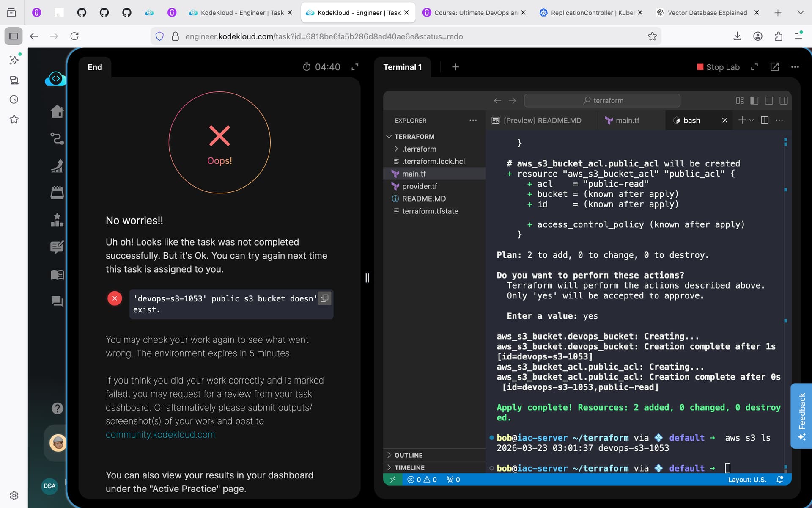Add a new terminal tab with the plus icon
Viewport: 812px width, 508px height.
tap(455, 67)
